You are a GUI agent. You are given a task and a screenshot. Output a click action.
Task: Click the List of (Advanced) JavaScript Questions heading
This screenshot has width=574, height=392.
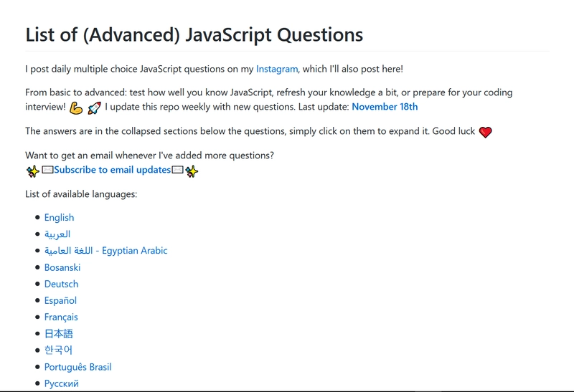tap(194, 34)
